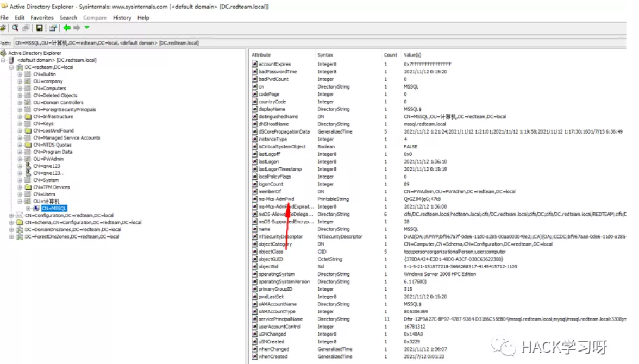Expand the OU=company node

click(x=20, y=81)
